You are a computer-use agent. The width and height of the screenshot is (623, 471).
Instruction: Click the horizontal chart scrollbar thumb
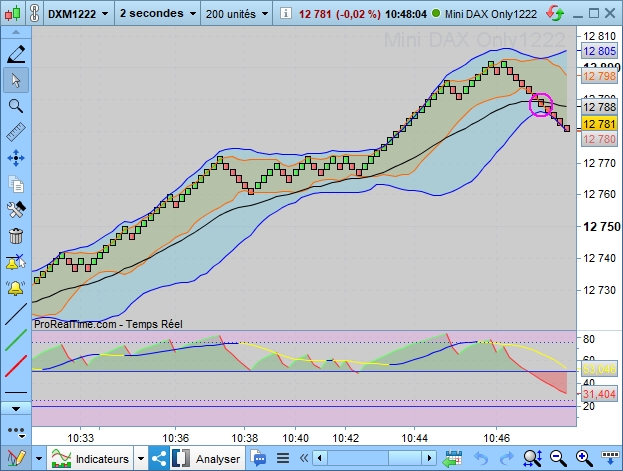point(404,458)
